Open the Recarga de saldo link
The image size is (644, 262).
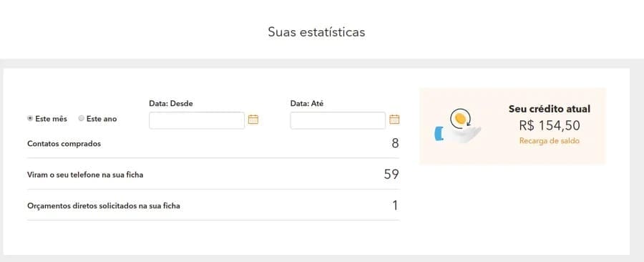click(549, 141)
